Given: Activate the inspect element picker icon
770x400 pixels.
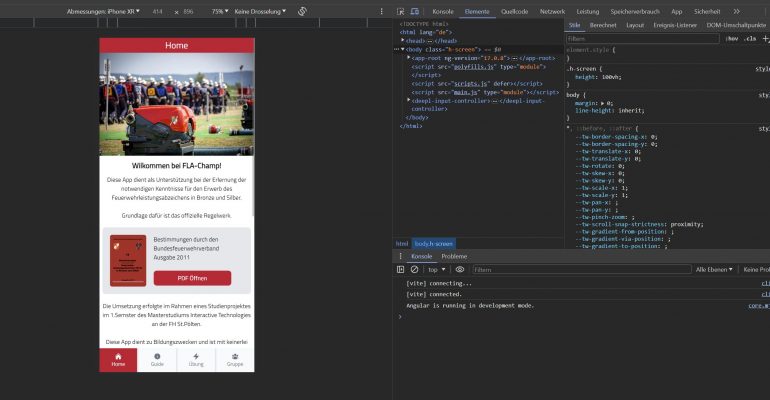Looking at the screenshot, I should point(401,11).
